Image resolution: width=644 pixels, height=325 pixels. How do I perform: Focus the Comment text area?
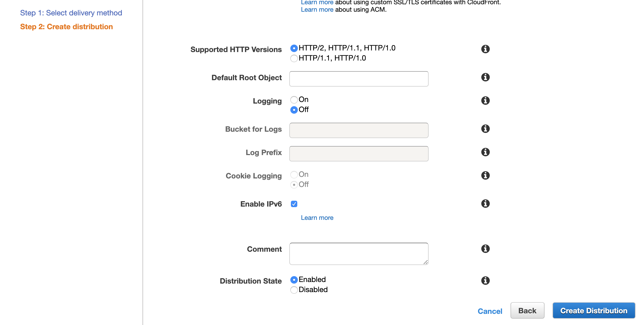point(359,254)
